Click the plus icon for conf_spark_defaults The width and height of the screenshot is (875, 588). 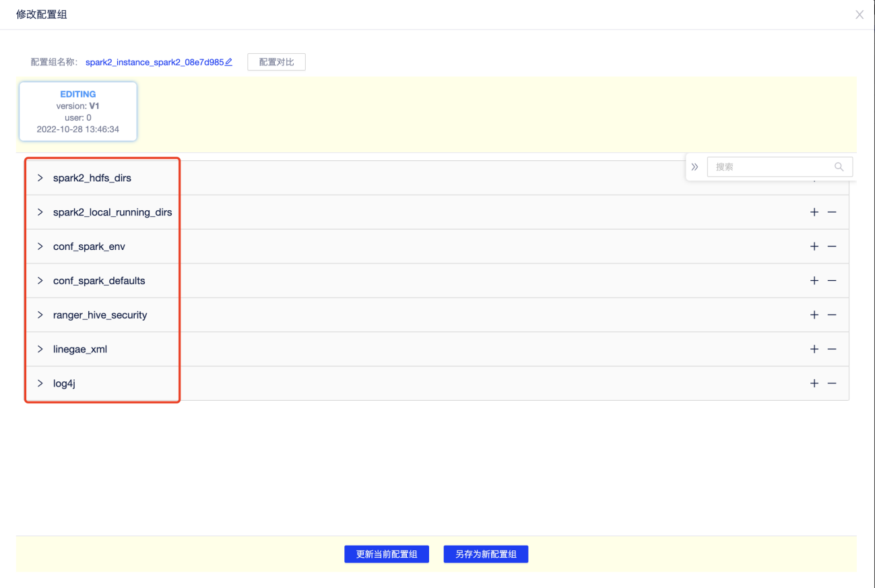[814, 280]
